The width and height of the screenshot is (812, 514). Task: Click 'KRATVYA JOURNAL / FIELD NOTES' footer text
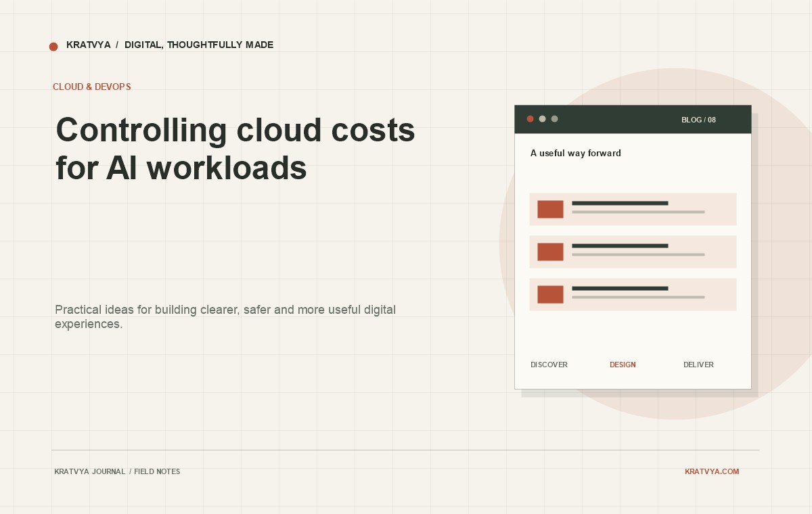tap(117, 471)
